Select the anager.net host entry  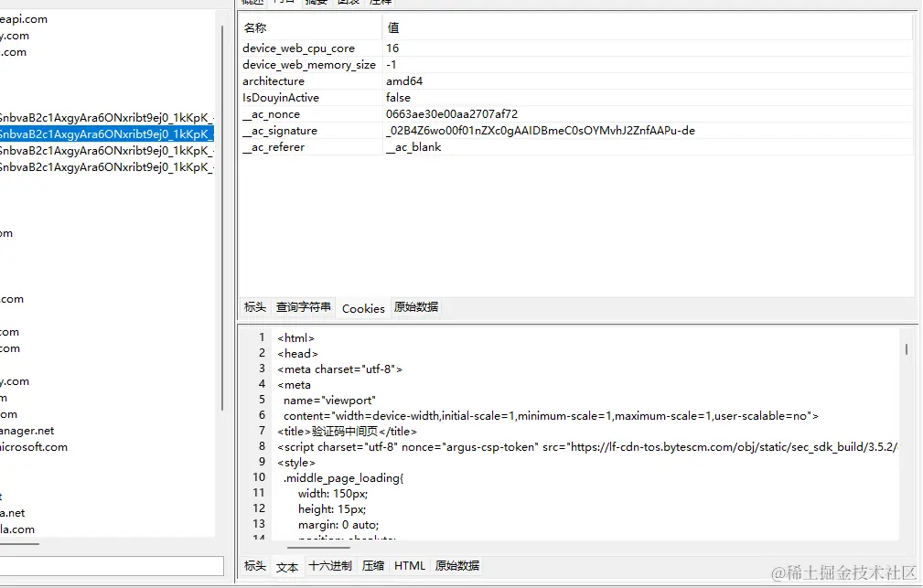point(27,431)
